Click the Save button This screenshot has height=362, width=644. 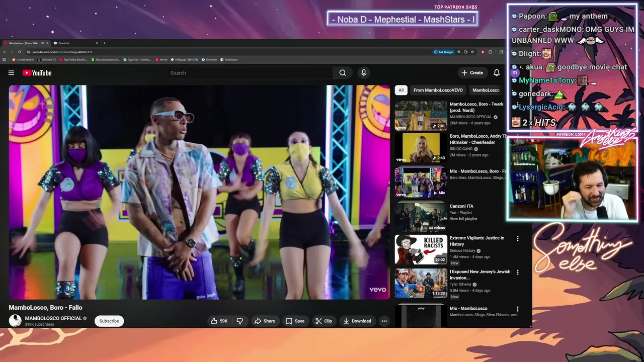click(295, 321)
